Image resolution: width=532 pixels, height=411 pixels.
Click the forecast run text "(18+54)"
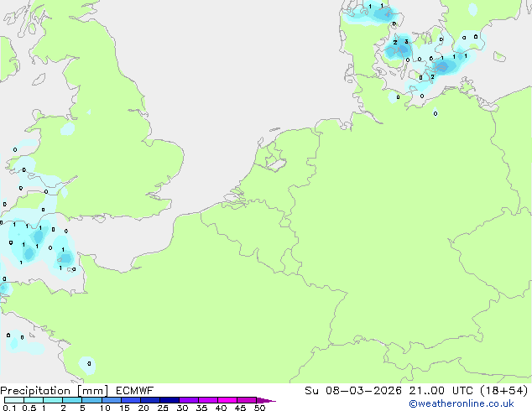pos(504,391)
